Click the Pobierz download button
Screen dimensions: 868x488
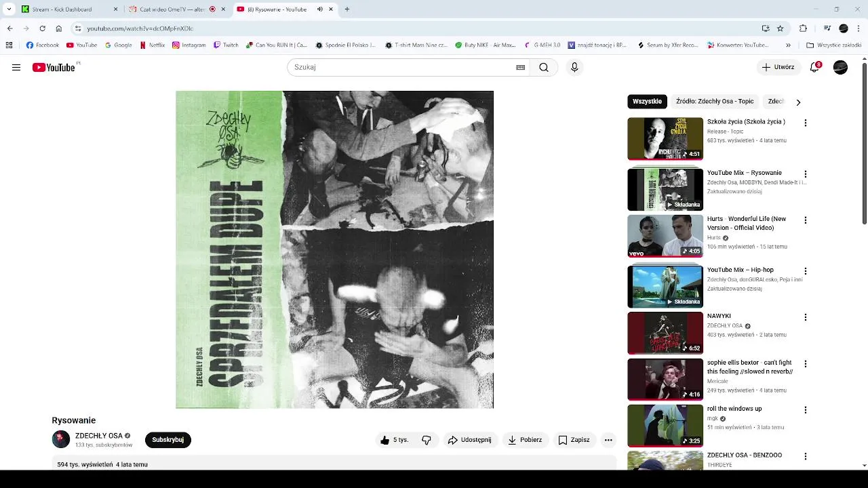[x=526, y=440]
